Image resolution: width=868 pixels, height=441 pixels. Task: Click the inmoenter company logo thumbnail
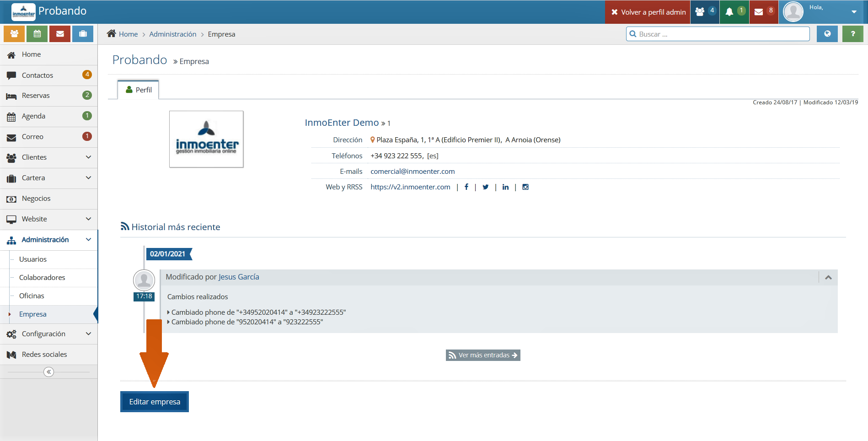[206, 139]
